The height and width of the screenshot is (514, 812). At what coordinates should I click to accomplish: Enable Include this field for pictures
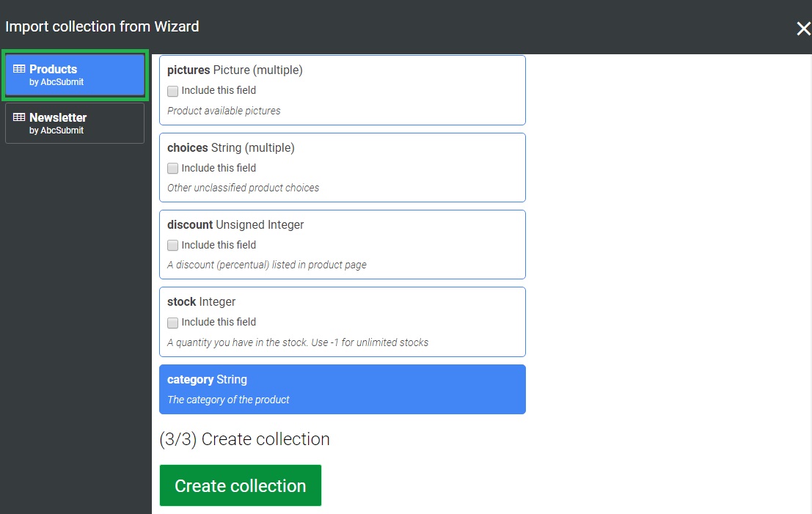173,91
